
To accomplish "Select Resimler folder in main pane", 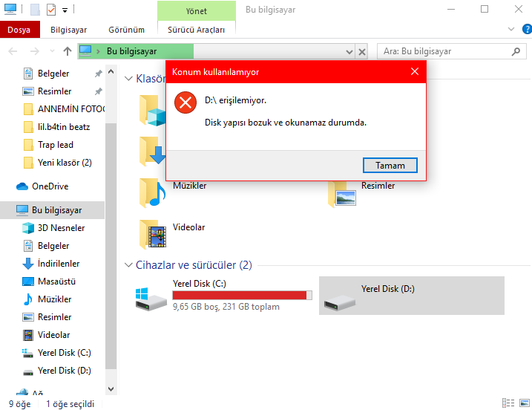I will (361, 192).
